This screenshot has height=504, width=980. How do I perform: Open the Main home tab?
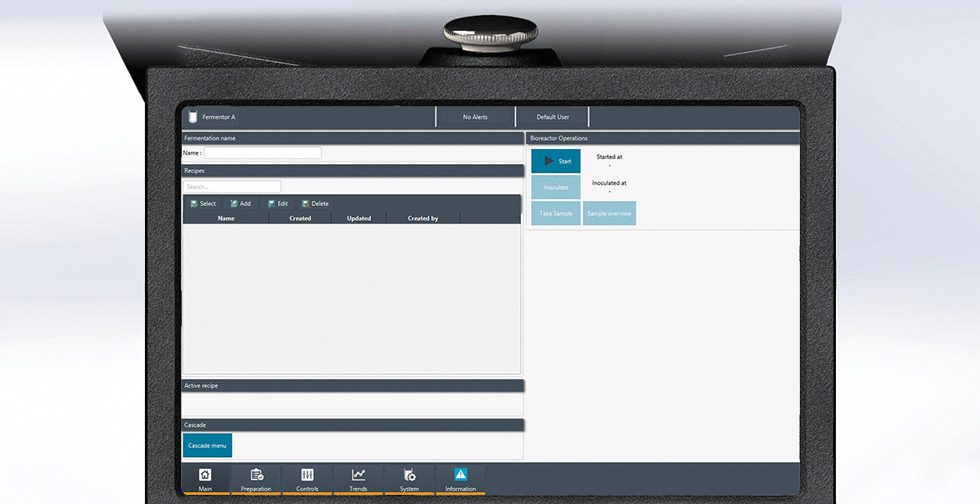205,479
